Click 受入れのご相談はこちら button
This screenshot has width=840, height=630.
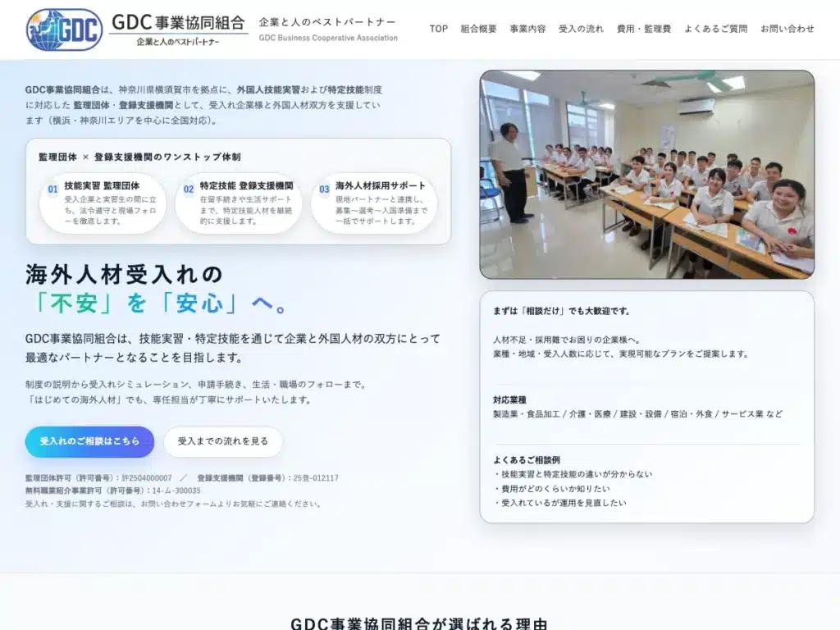coord(89,441)
